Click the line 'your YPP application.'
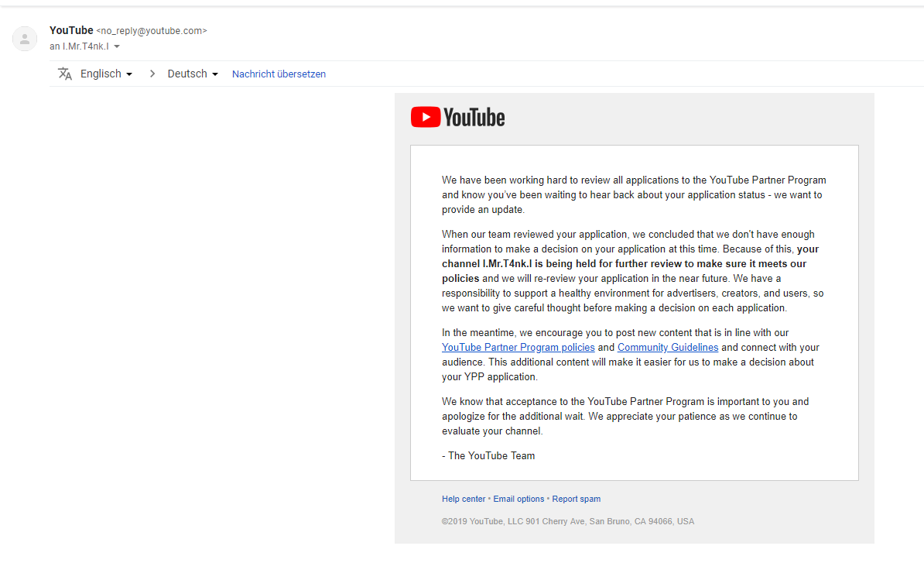The height and width of the screenshot is (563, 924). click(490, 376)
